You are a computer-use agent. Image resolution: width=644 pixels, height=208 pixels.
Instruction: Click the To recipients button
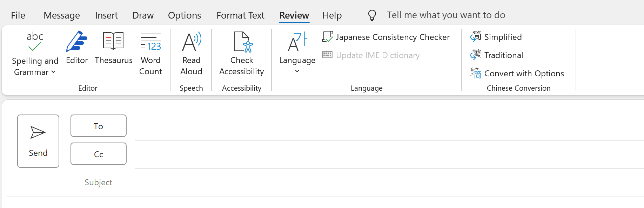(x=99, y=126)
